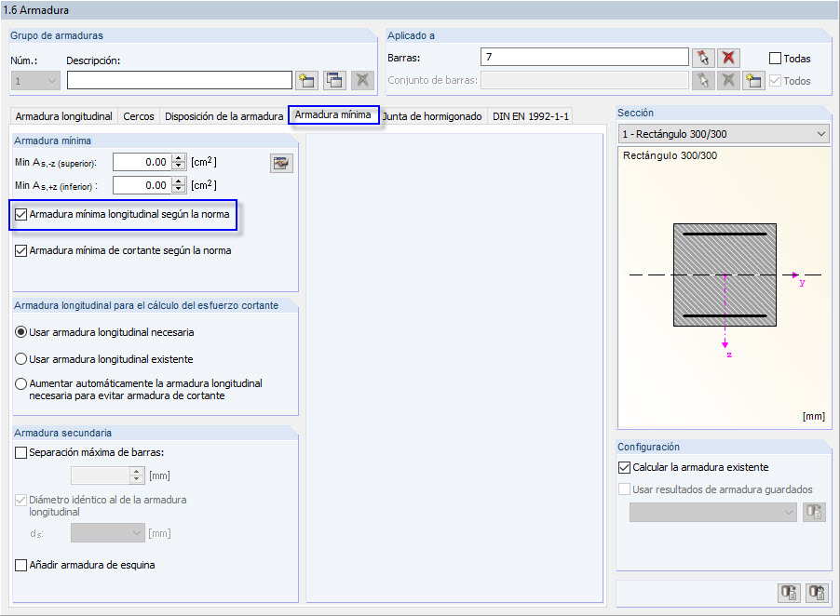Toggle the Todas checkbox
This screenshot has width=840, height=616.
[775, 59]
